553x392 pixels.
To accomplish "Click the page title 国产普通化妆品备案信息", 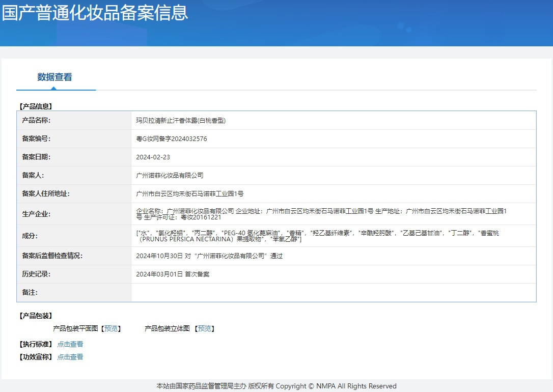I will pyautogui.click(x=95, y=13).
